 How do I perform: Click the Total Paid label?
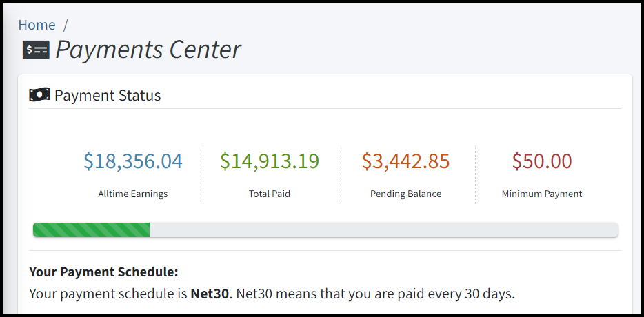tap(270, 194)
